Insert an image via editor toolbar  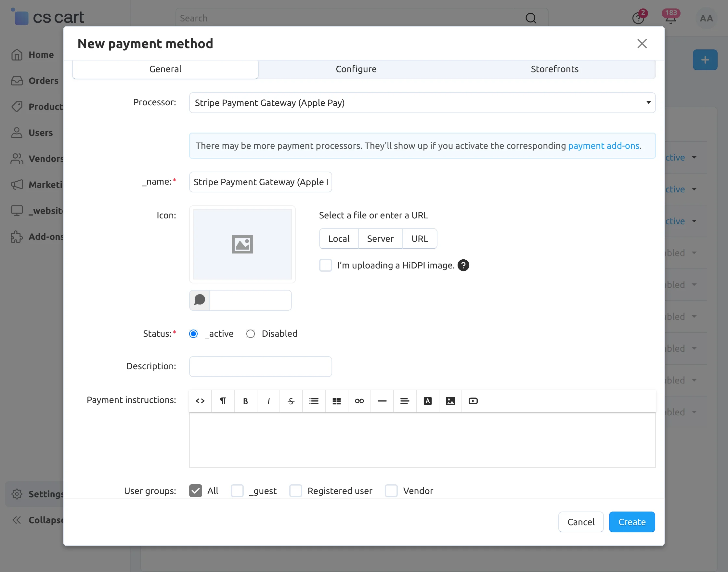[x=450, y=401]
